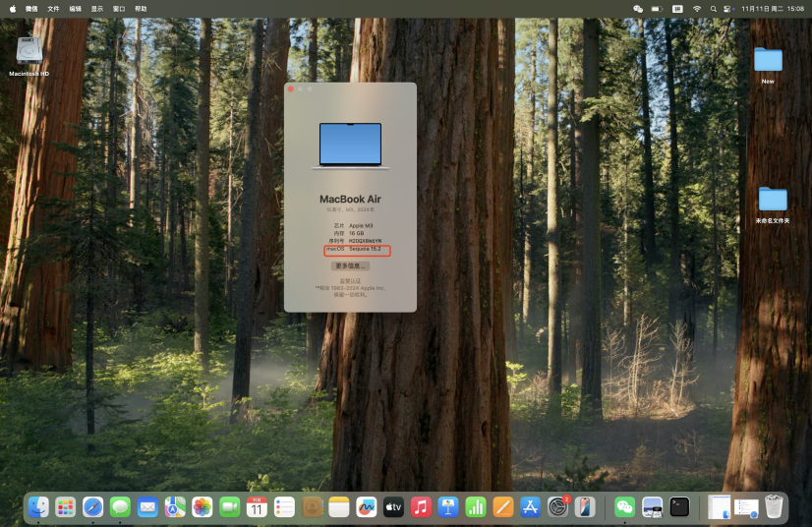
Task: Select Macintosh HD desktop icon
Action: pyautogui.click(x=29, y=57)
